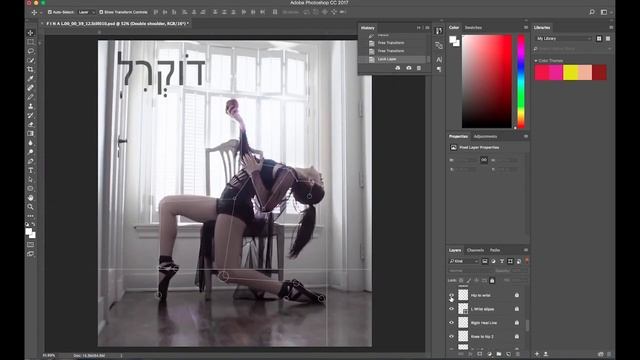Hide the Hip to wrist layer
Screen dimensions: 640x360
(x=451, y=295)
